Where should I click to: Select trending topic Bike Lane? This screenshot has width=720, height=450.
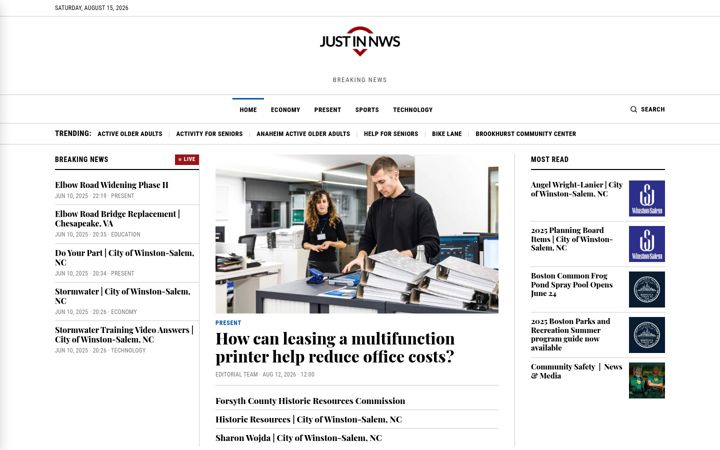447,134
